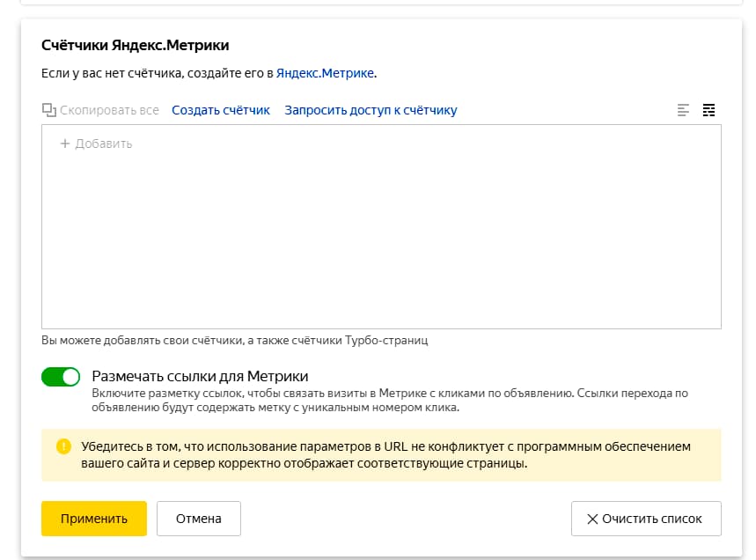
Task: Disable the Размечать ссылки для Метрики switch
Action: [x=61, y=377]
